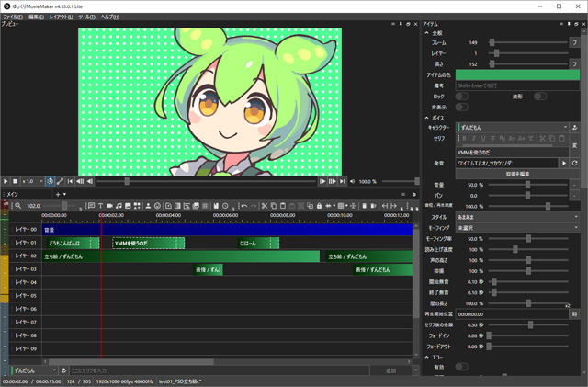Screen dimensions: 588x387
Task: Add a video item with the camera icon
Action: coord(109,206)
